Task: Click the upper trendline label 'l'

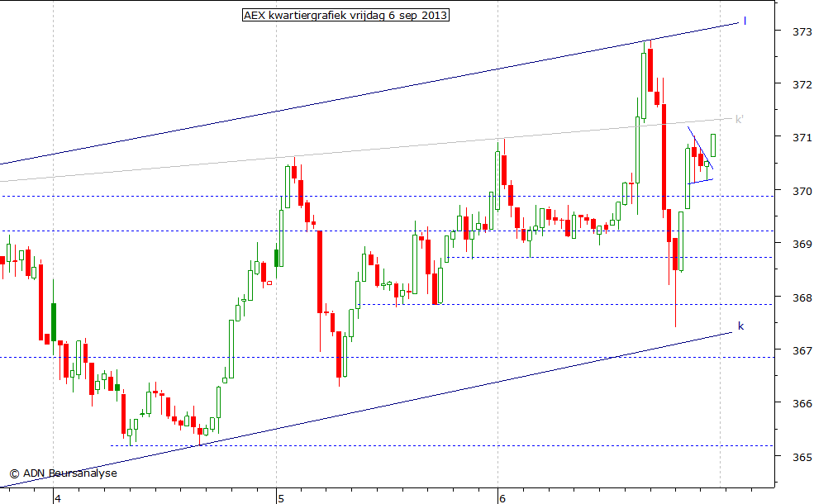Action: click(745, 21)
